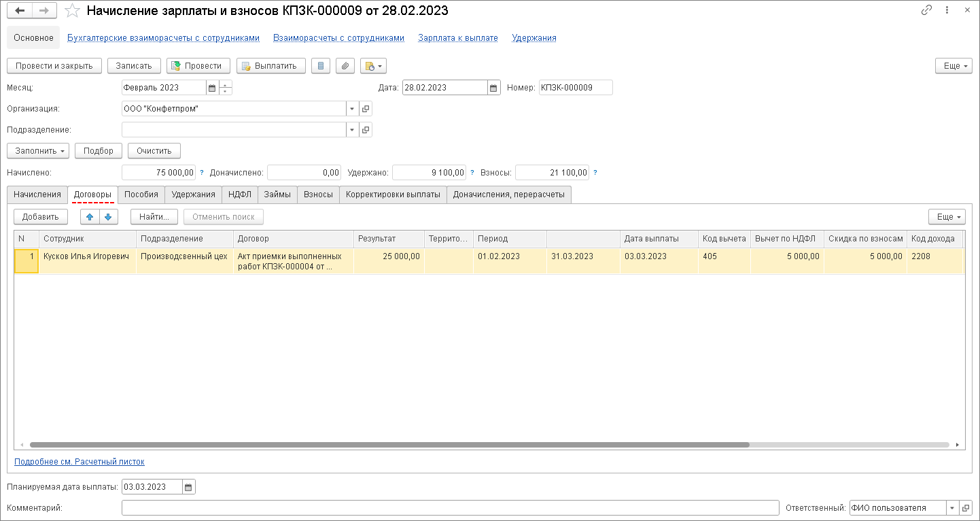Go back with the left arrow button
Screen dimensions: 980x521
coord(20,11)
